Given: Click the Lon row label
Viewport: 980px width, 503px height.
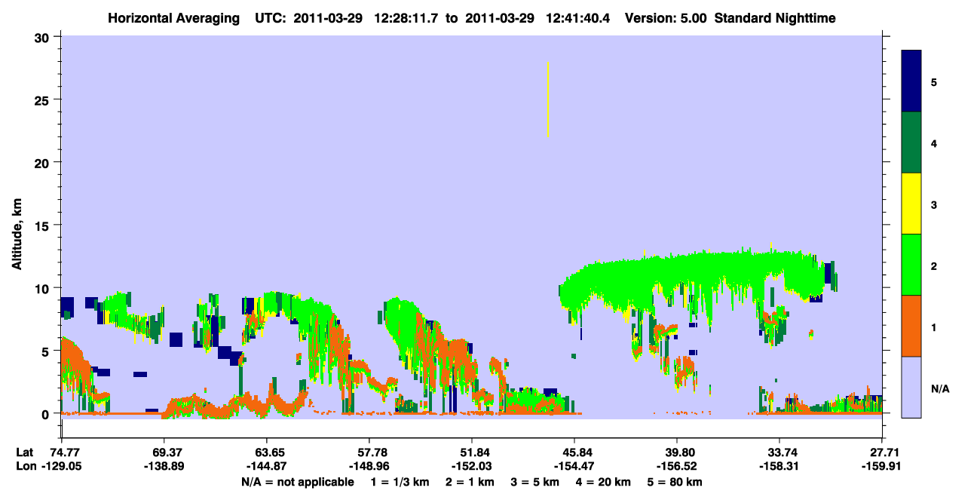Looking at the screenshot, I should (x=26, y=467).
